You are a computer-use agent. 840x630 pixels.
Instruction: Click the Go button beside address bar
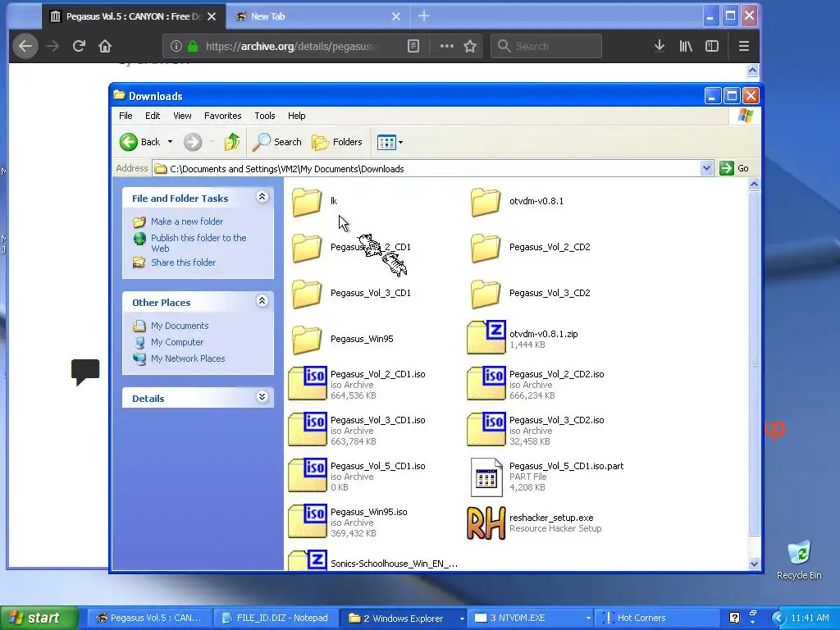point(734,168)
